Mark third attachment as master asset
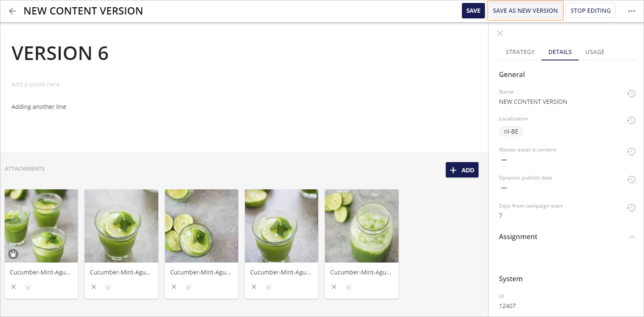This screenshot has height=317, width=644. click(x=188, y=287)
